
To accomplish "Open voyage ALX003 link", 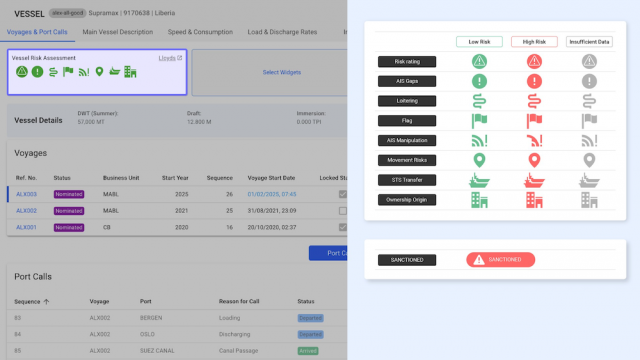I will click(x=27, y=194).
